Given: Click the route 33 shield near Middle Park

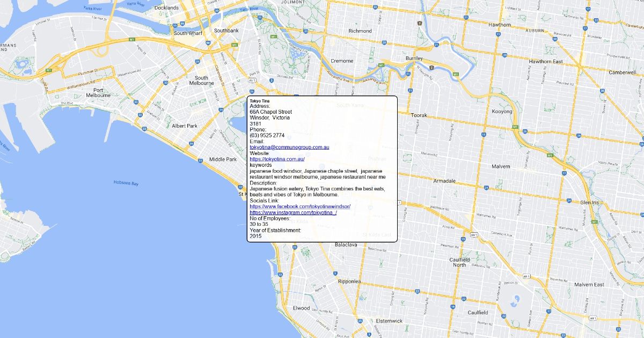Looking at the screenshot, I should click(200, 160).
